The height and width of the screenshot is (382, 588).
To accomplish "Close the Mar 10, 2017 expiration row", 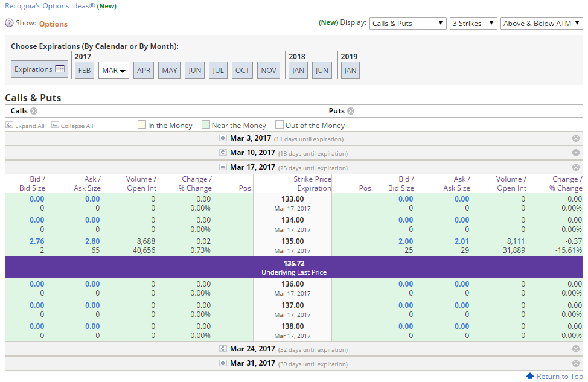I will pos(576,153).
